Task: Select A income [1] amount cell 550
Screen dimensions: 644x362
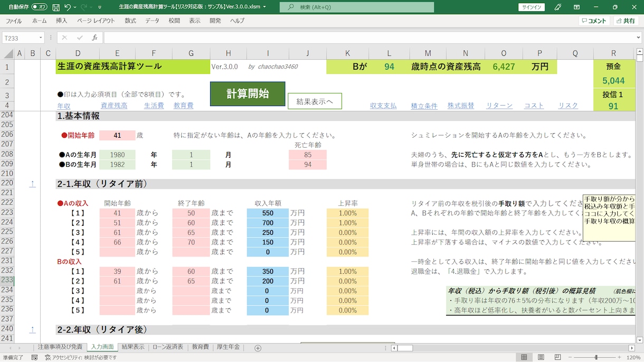Action: (268, 213)
